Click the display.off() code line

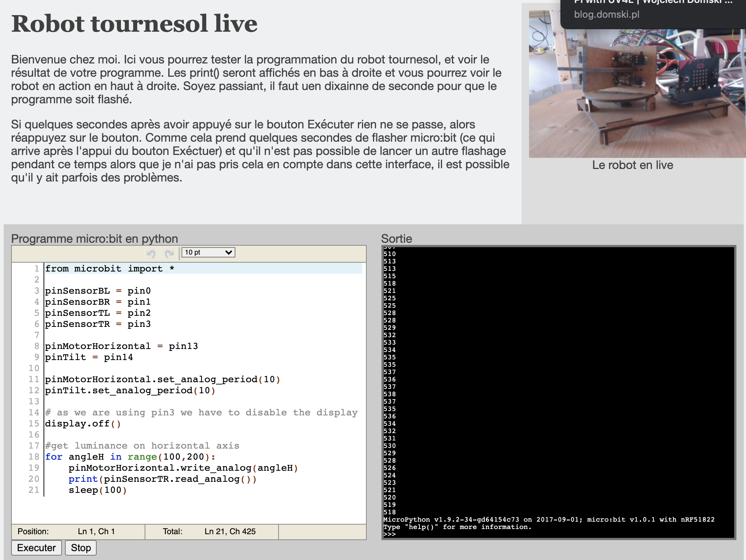point(83,424)
